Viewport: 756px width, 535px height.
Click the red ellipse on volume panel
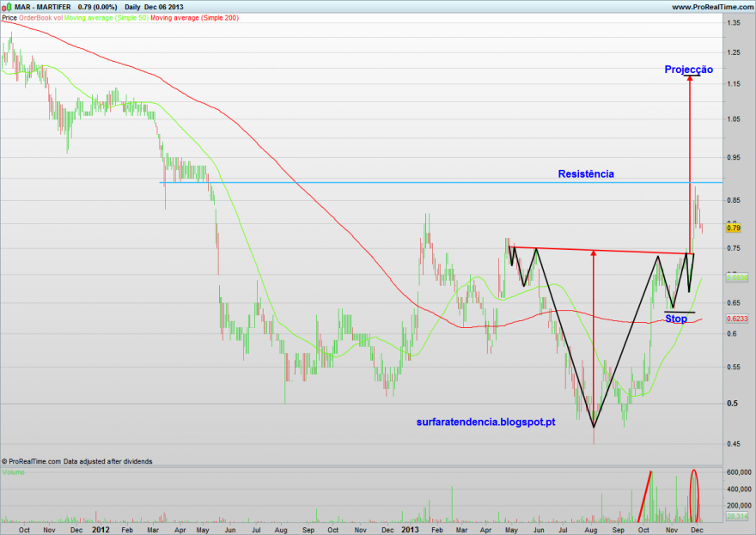point(694,495)
